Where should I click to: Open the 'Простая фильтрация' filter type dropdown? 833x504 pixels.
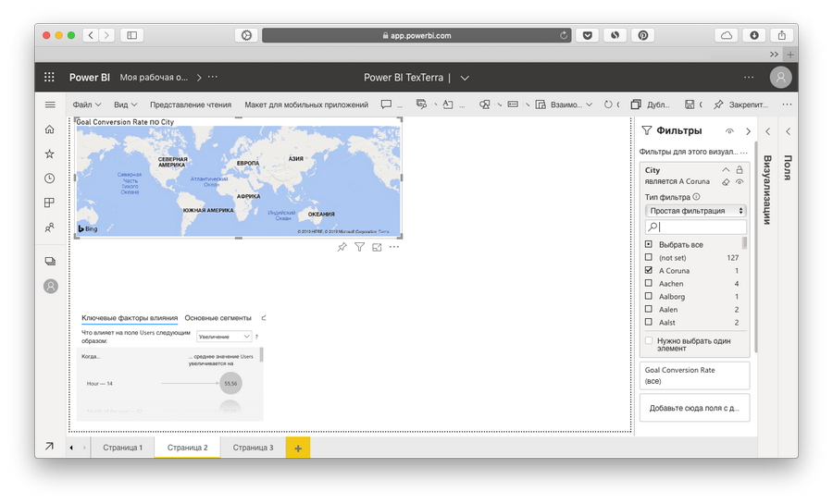[x=695, y=211]
